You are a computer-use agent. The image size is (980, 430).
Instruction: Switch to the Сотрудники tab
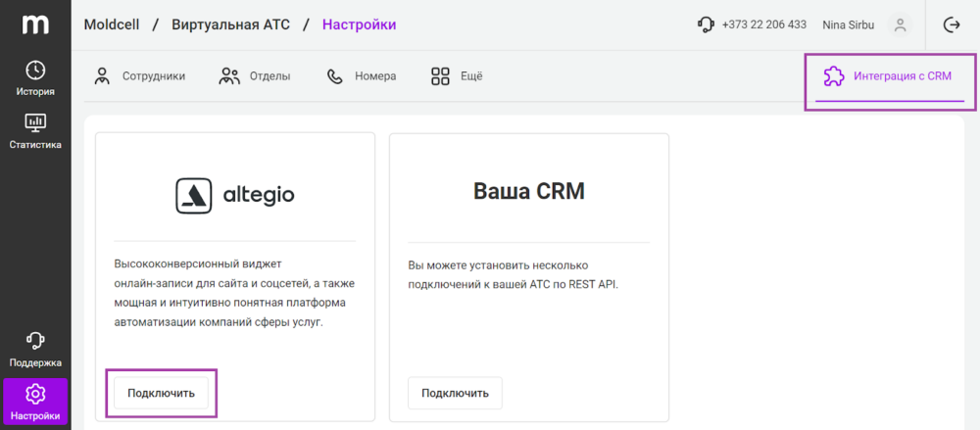tap(139, 76)
